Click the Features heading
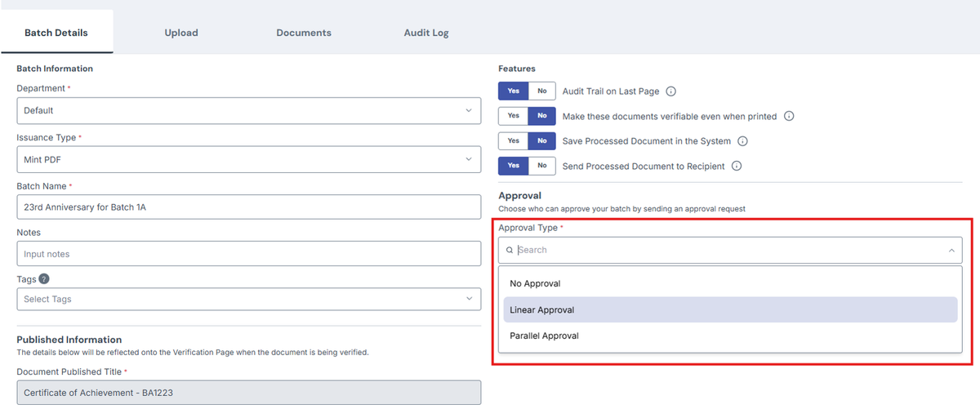980x409 pixels. click(517, 69)
